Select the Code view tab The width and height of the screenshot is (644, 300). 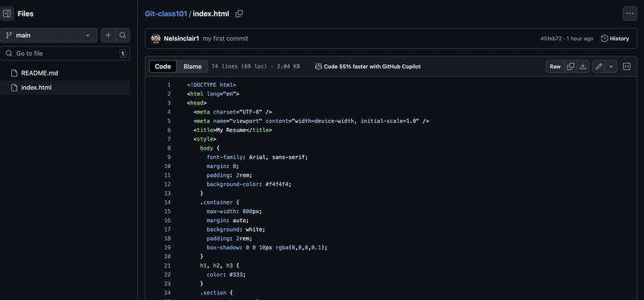tap(163, 67)
